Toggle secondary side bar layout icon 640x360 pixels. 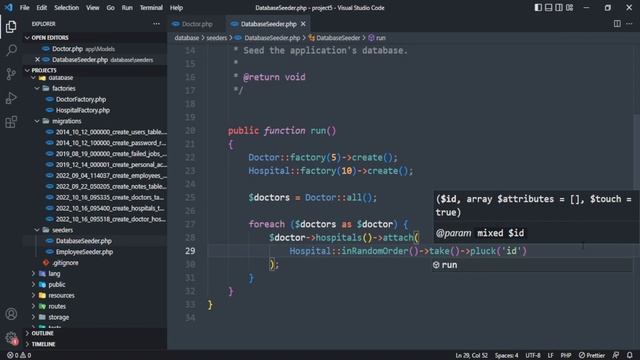[x=559, y=7]
